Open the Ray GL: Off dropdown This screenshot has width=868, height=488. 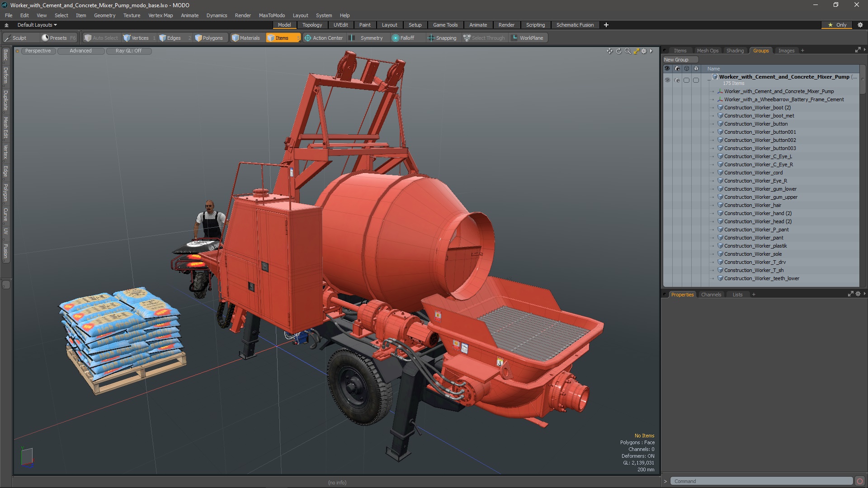[128, 51]
